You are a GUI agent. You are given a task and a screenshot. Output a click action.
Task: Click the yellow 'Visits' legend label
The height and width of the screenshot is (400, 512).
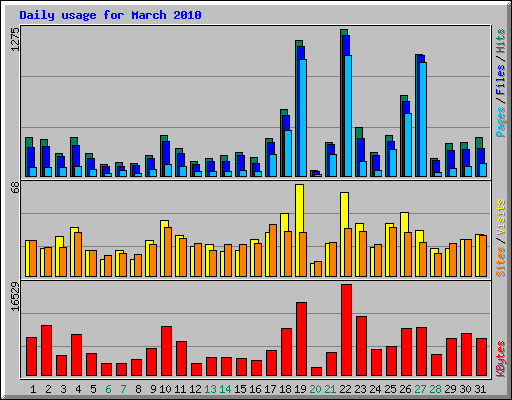tap(501, 217)
